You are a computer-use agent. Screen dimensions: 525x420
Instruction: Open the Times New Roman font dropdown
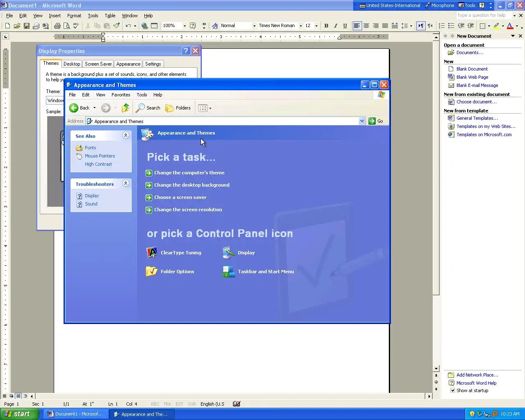point(301,26)
